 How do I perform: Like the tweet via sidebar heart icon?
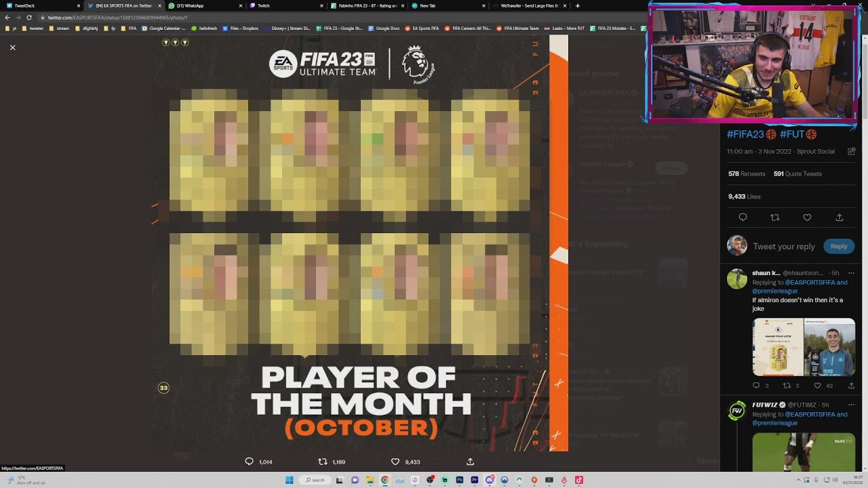click(x=807, y=218)
